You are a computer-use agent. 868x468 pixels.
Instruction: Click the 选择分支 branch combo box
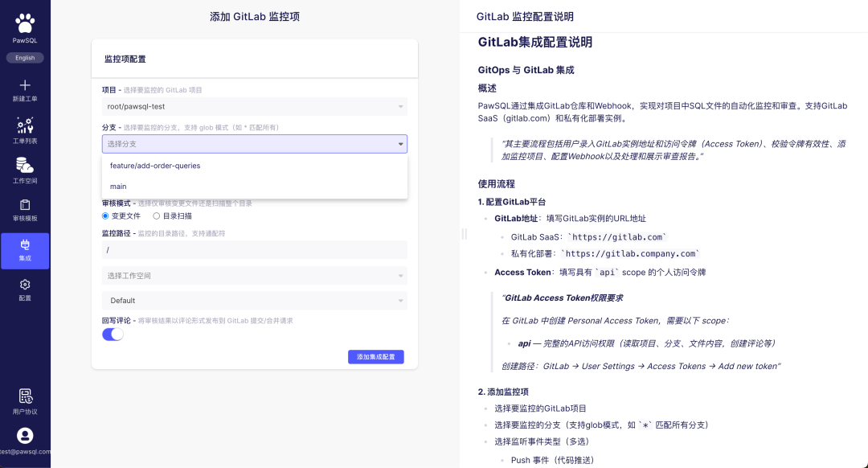pyautogui.click(x=255, y=144)
